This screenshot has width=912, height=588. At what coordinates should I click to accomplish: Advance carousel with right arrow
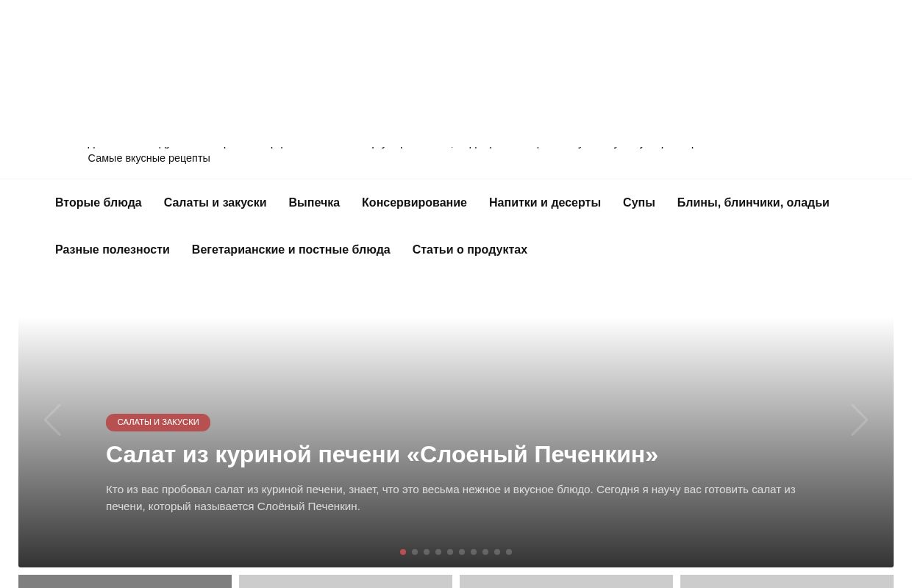[x=859, y=420]
